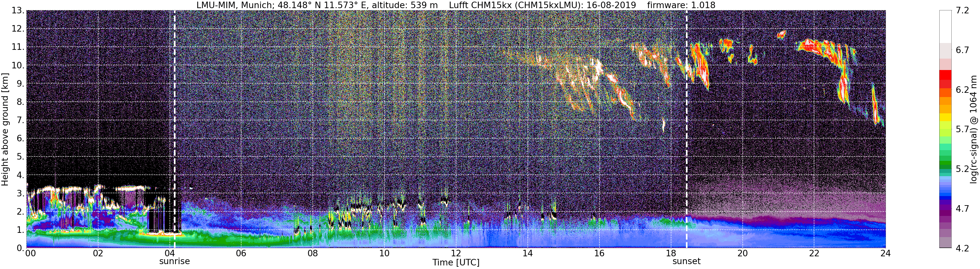Viewport: 980px width, 269px height.
Task: Click the time axis tick label 08
Action: tap(312, 253)
